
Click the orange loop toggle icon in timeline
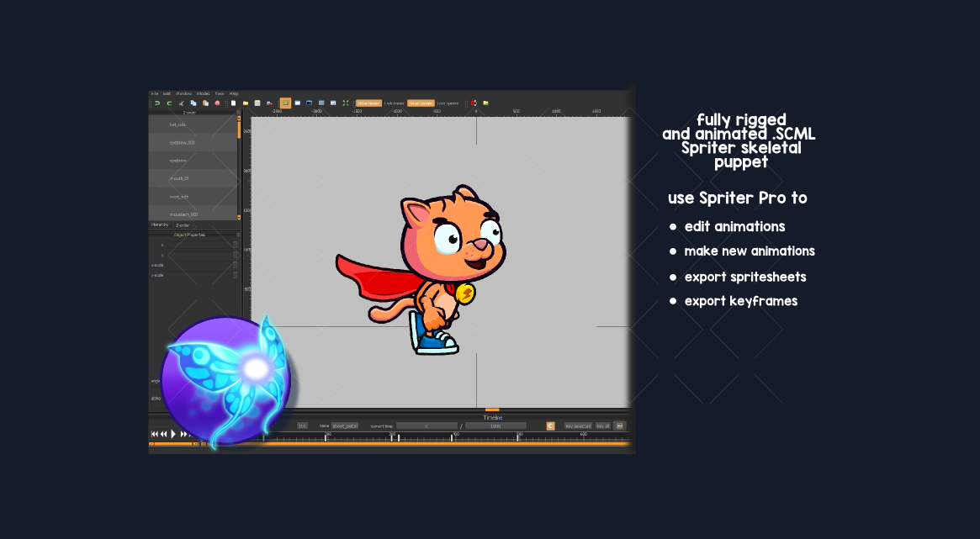point(551,426)
